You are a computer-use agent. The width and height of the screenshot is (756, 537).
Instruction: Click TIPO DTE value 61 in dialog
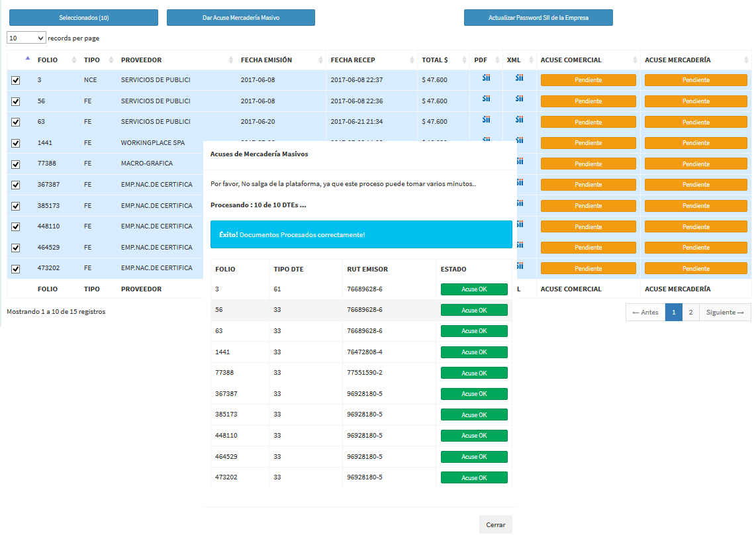pyautogui.click(x=277, y=289)
